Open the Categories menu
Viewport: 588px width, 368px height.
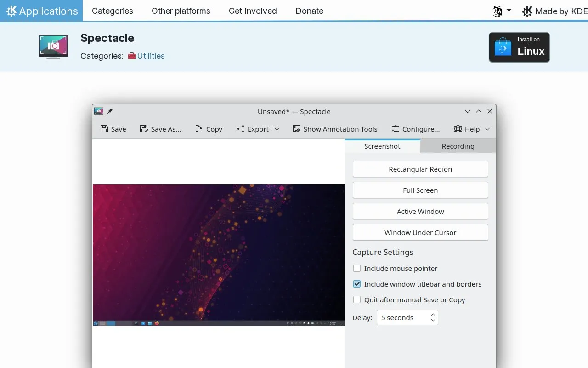coord(113,11)
